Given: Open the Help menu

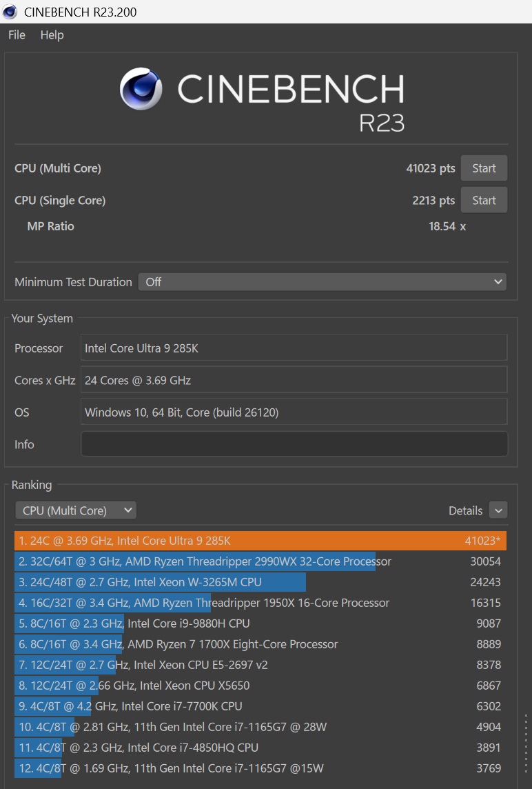Looking at the screenshot, I should pyautogui.click(x=52, y=34).
